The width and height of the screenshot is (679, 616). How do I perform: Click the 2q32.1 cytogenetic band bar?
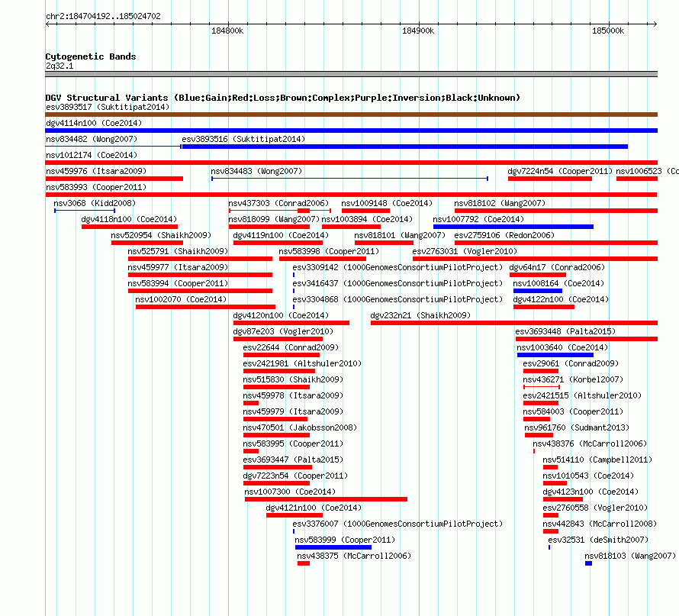[351, 74]
